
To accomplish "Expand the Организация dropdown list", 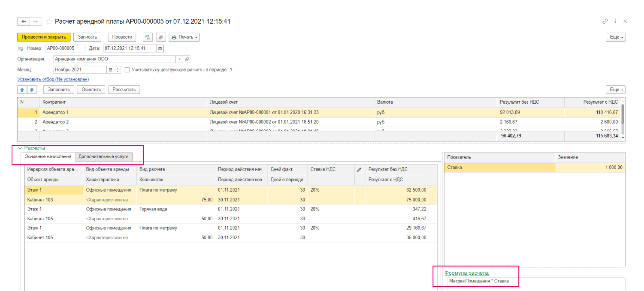I will 180,59.
